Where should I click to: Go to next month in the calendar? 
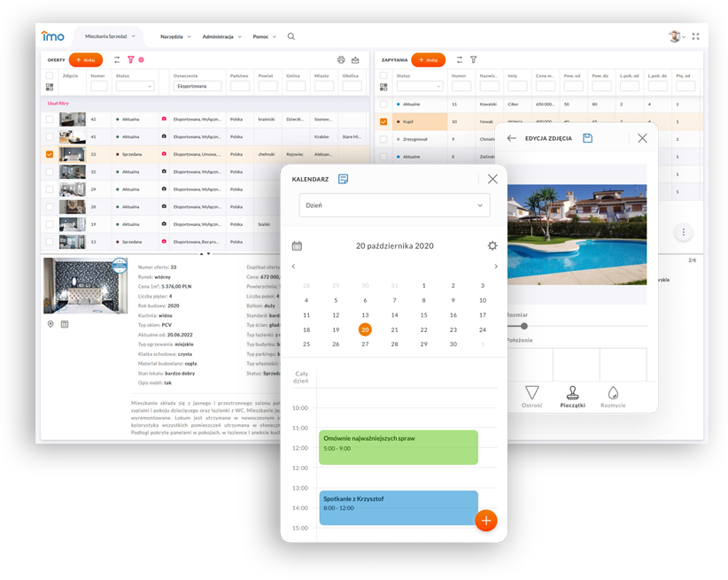pyautogui.click(x=496, y=267)
